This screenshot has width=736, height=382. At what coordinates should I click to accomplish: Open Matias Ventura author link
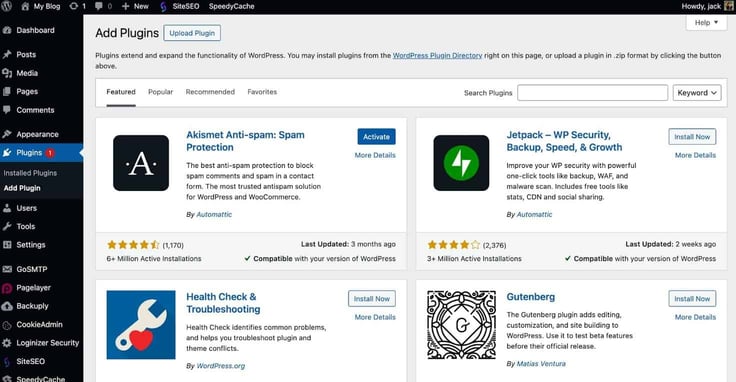point(541,364)
